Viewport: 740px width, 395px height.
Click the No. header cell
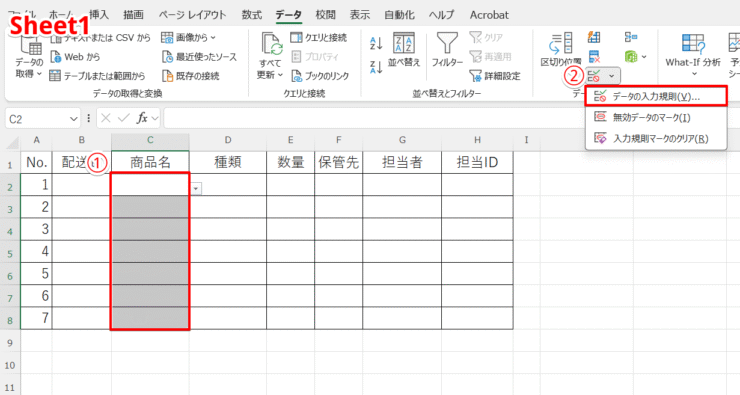(x=36, y=162)
